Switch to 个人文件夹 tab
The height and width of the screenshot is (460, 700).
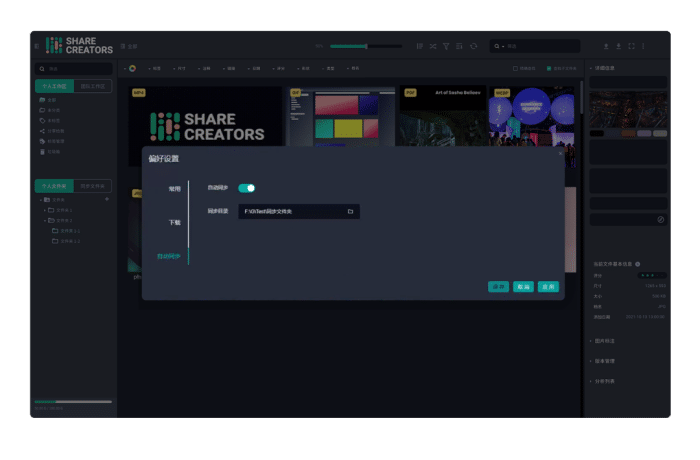[x=54, y=186]
